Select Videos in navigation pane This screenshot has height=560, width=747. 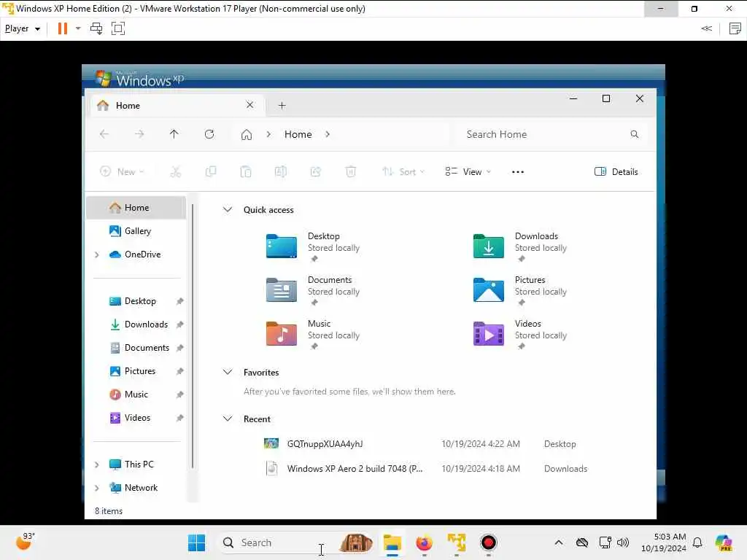coord(136,418)
